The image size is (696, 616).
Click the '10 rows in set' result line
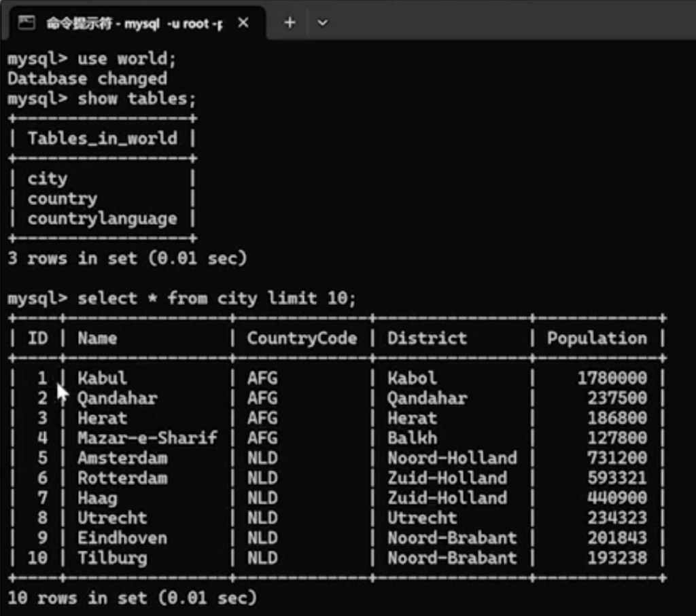(x=132, y=598)
